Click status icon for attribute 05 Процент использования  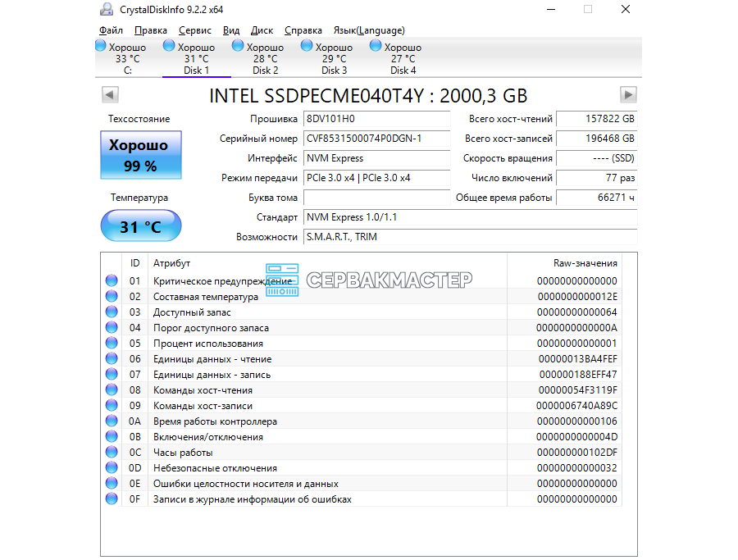112,343
